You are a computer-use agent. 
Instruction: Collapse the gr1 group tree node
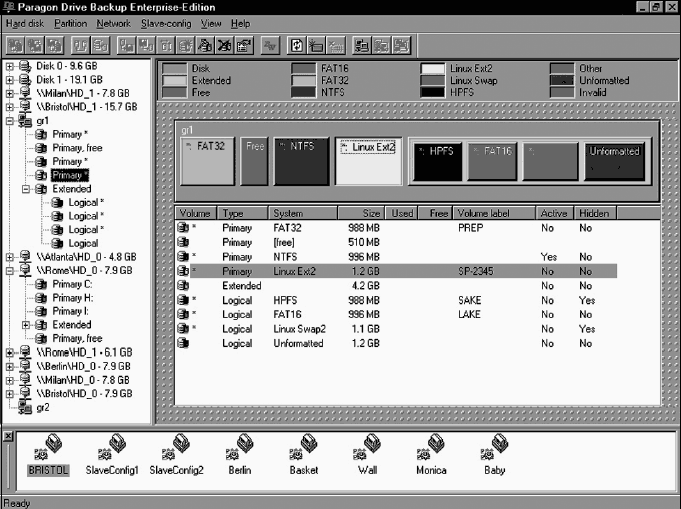point(10,120)
